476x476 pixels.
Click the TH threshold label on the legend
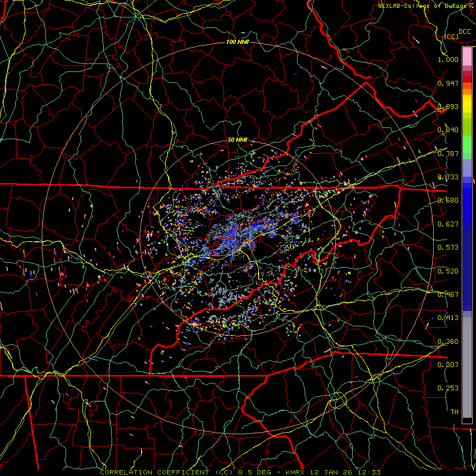pos(454,412)
